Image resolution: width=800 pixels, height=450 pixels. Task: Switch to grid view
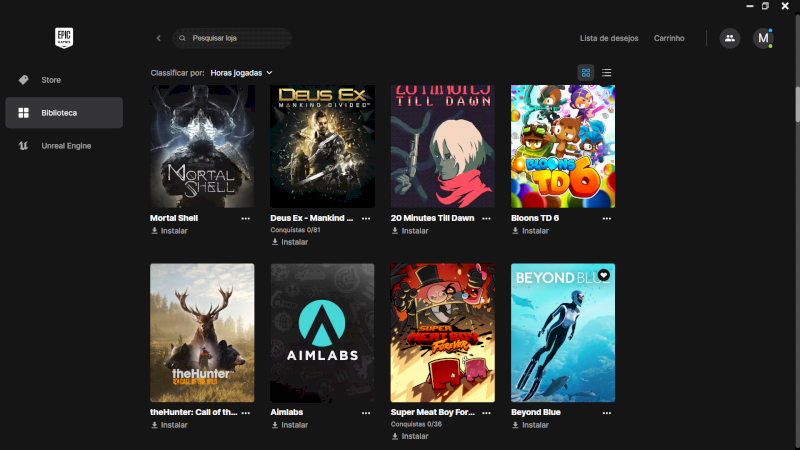[x=586, y=72]
